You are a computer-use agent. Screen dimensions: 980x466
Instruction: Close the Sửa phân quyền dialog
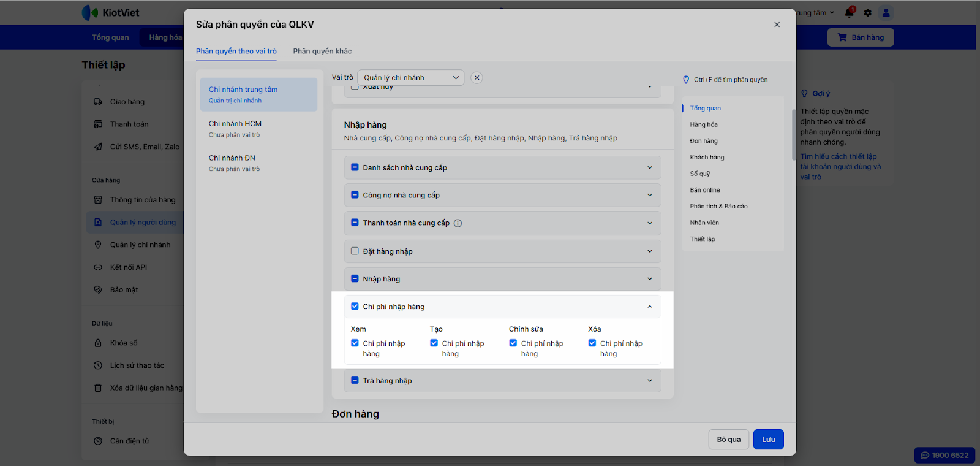777,25
